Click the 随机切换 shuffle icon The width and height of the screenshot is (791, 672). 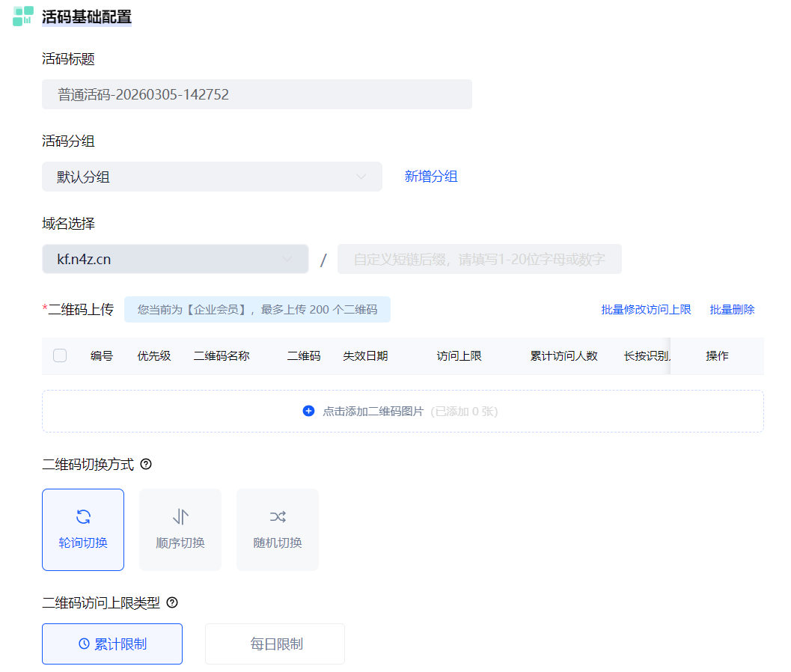pos(278,516)
